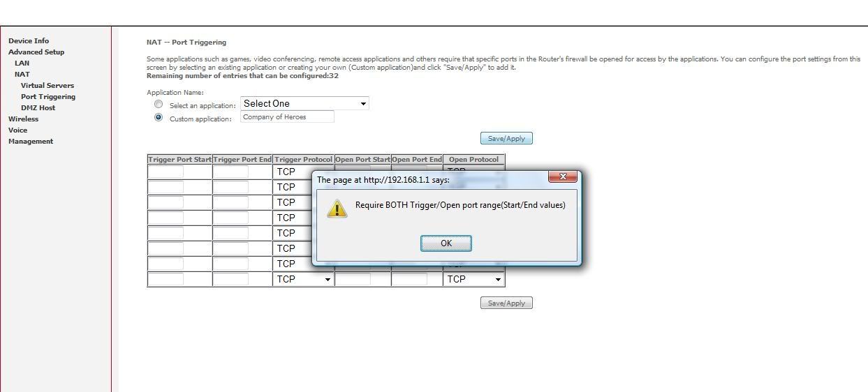Viewport: 868px width, 392px height.
Task: Open the Voice section
Action: coord(17,130)
